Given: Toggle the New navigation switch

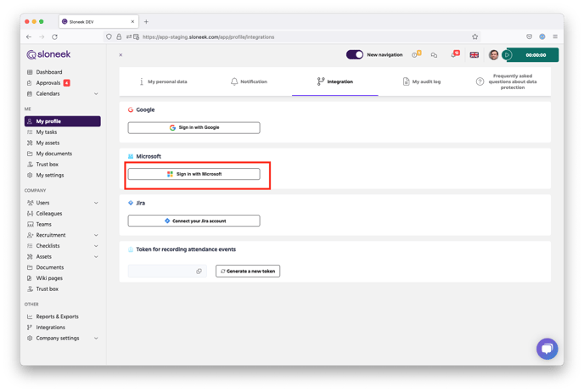Looking at the screenshot, I should coord(354,54).
